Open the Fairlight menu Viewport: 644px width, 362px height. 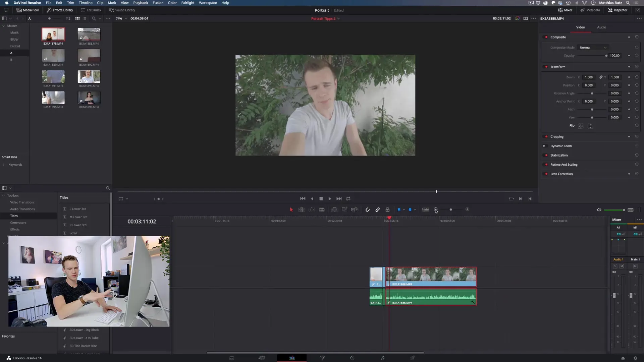[x=188, y=3]
